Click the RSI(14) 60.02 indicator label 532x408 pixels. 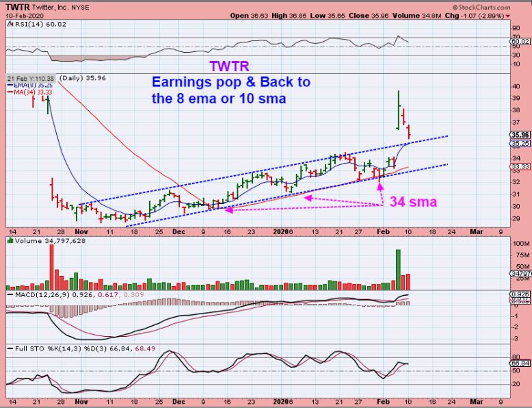pos(40,24)
